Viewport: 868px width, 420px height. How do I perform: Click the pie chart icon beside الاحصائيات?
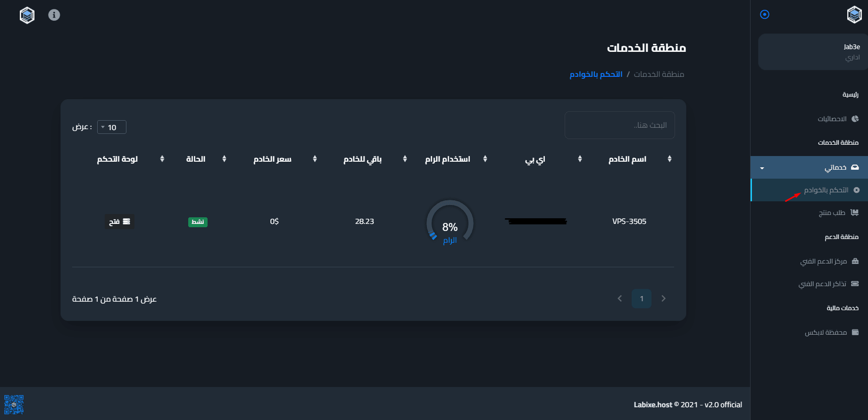[855, 119]
